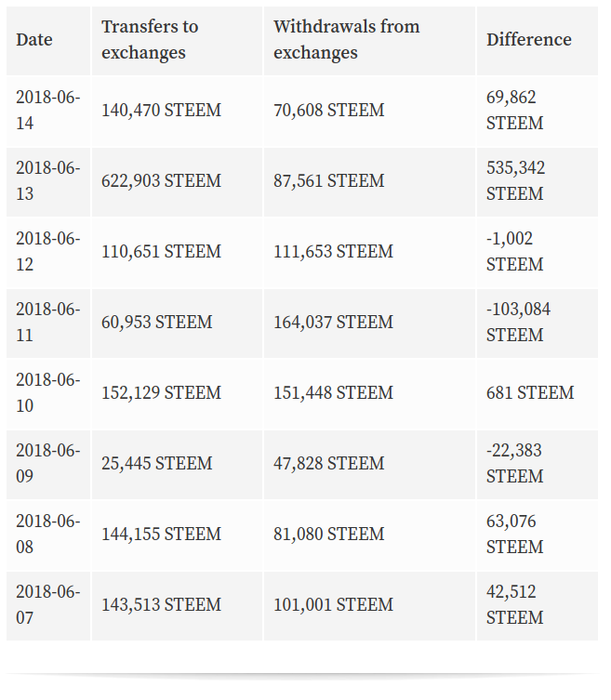Click the 70,608 STEEM withdrawals cell
The image size is (611, 700).
pos(370,111)
